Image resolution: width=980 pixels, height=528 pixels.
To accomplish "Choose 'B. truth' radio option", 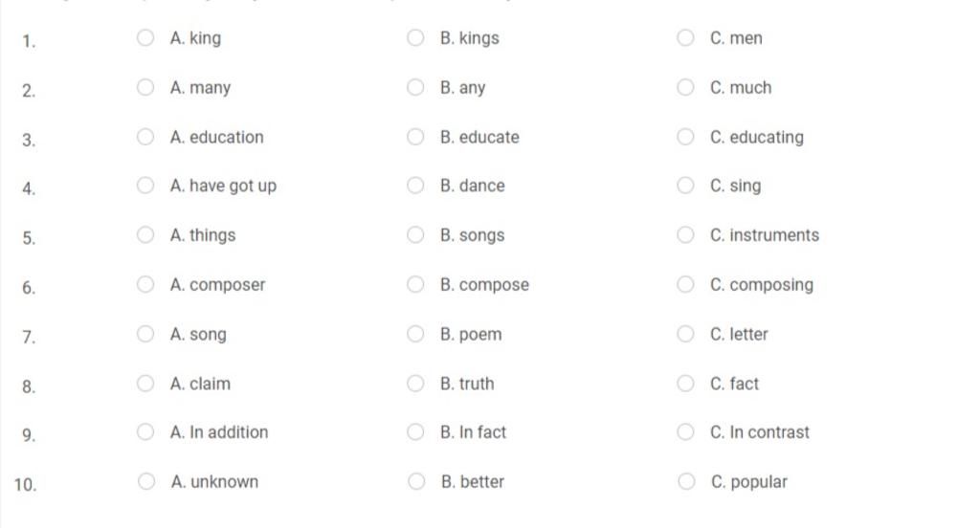I will (x=415, y=383).
